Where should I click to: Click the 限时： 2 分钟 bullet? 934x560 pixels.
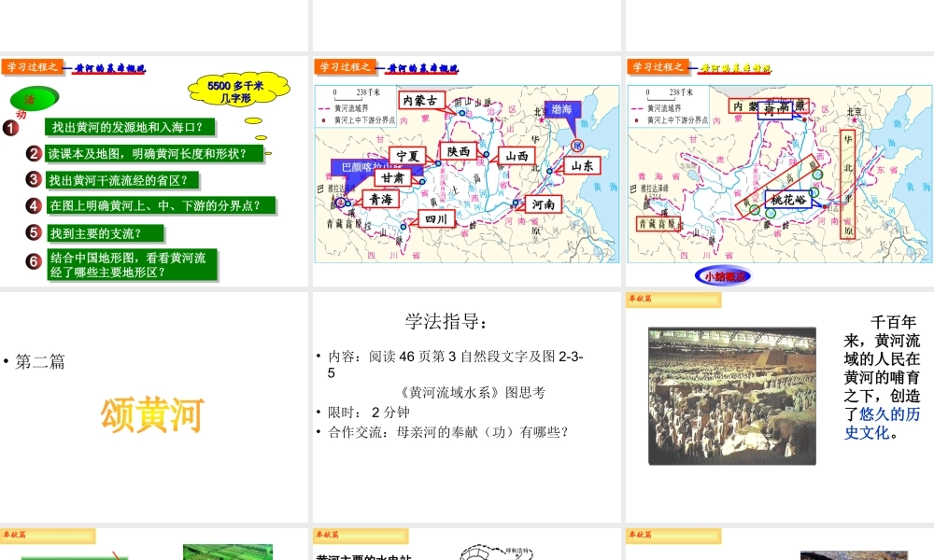(x=369, y=413)
